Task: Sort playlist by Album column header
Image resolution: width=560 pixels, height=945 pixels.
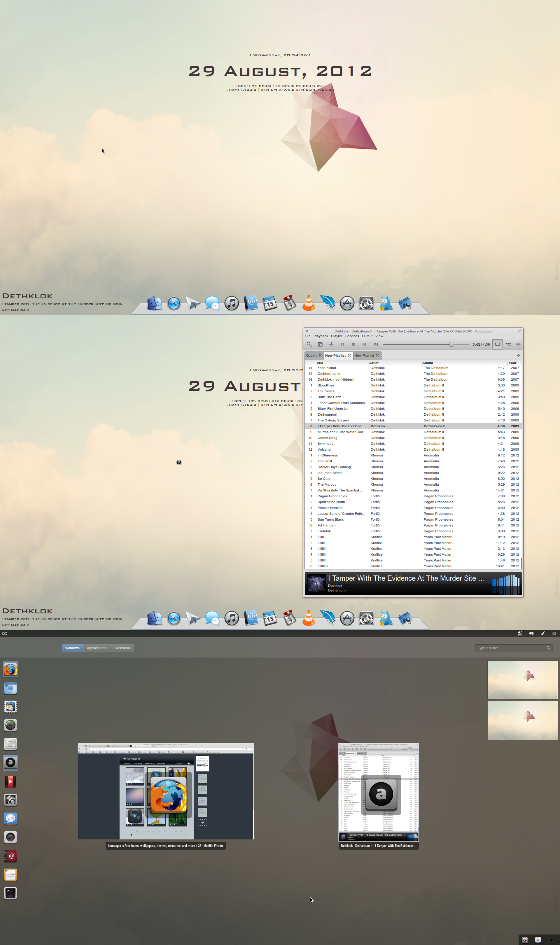Action: click(448, 363)
